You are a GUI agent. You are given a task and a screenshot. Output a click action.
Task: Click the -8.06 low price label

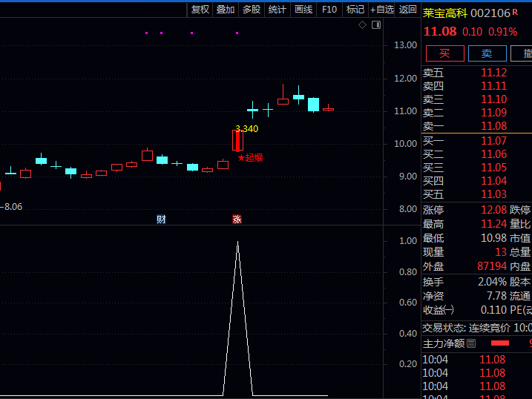pos(12,207)
